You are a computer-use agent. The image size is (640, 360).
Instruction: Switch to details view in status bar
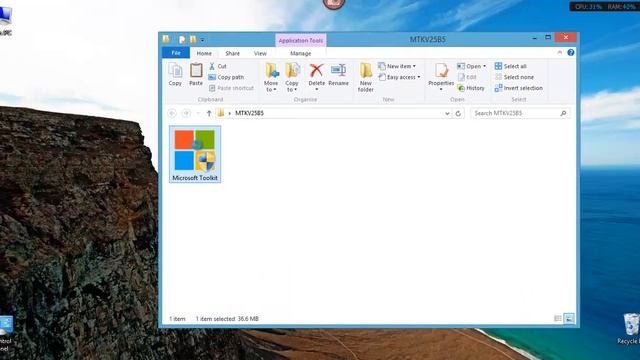coord(558,318)
